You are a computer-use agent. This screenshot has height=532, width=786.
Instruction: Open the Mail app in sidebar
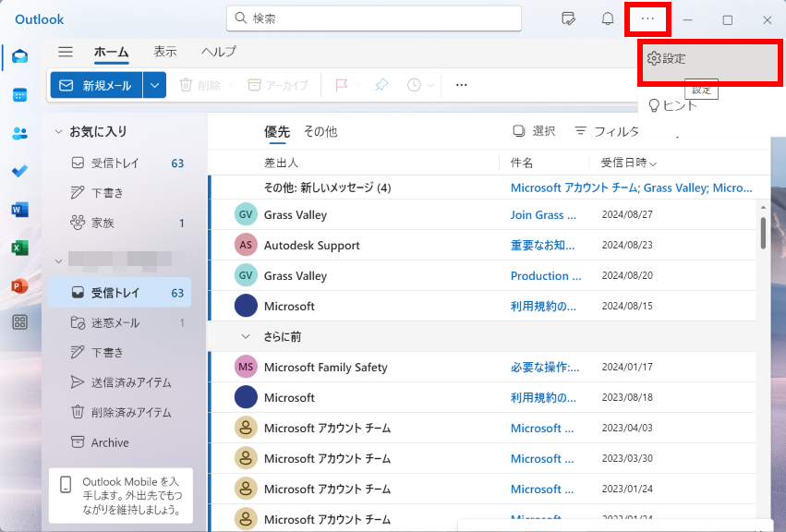(20, 56)
